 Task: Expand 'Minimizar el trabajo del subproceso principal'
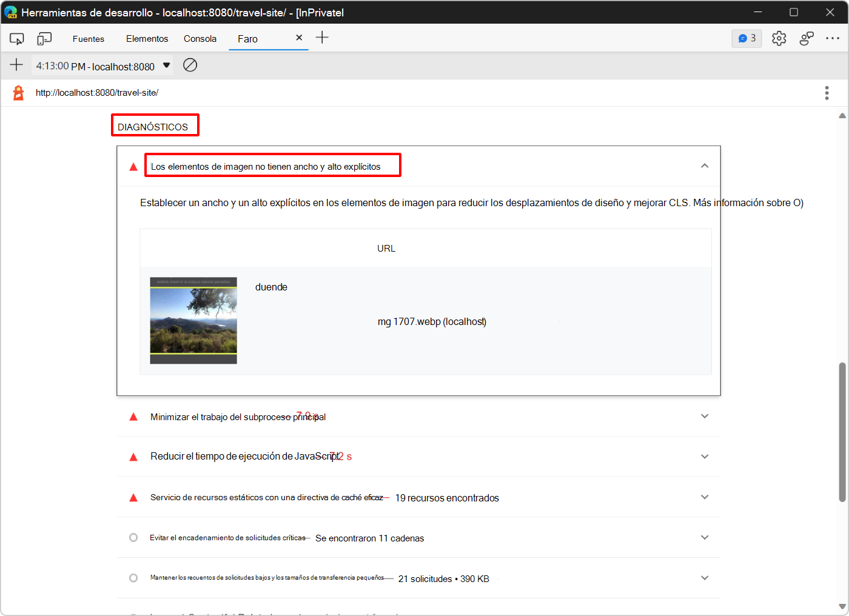[x=705, y=416]
